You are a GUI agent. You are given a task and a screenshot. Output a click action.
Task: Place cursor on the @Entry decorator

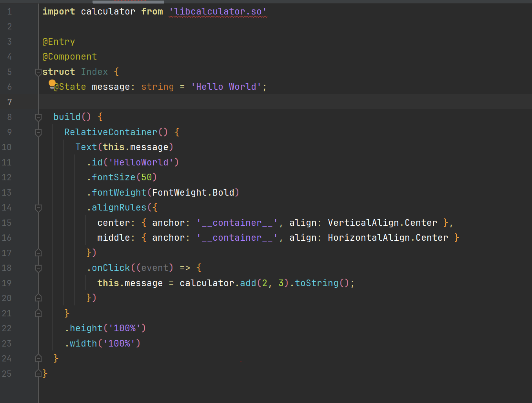pyautogui.click(x=59, y=42)
